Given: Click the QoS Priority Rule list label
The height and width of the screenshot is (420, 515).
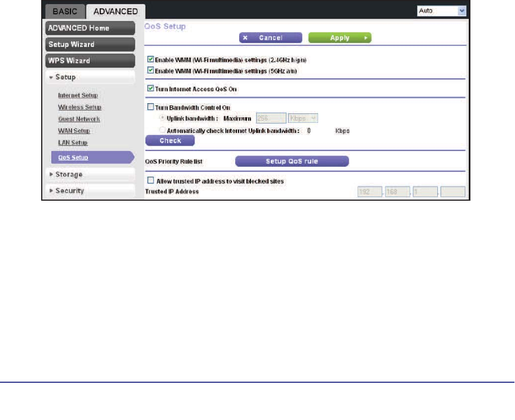Looking at the screenshot, I should click(174, 162).
